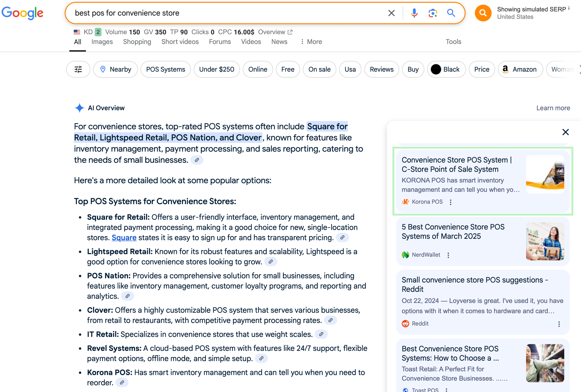Click the blue magnifying glass search icon
This screenshot has height=392, width=581.
(451, 13)
